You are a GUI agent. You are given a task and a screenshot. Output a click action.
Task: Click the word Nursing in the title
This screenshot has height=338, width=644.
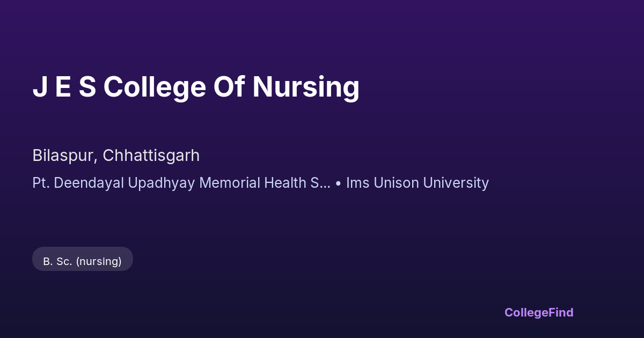[x=305, y=87]
